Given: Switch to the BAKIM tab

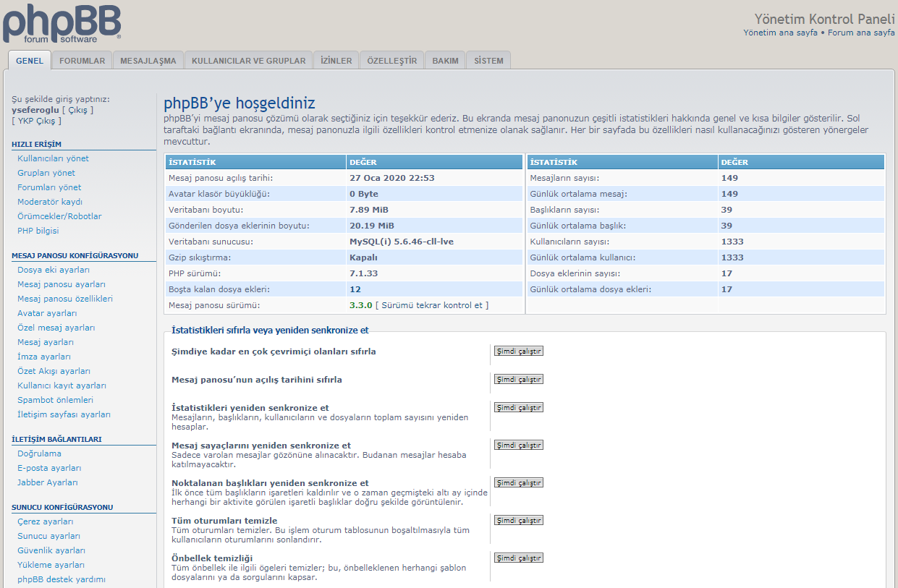Looking at the screenshot, I should point(445,61).
